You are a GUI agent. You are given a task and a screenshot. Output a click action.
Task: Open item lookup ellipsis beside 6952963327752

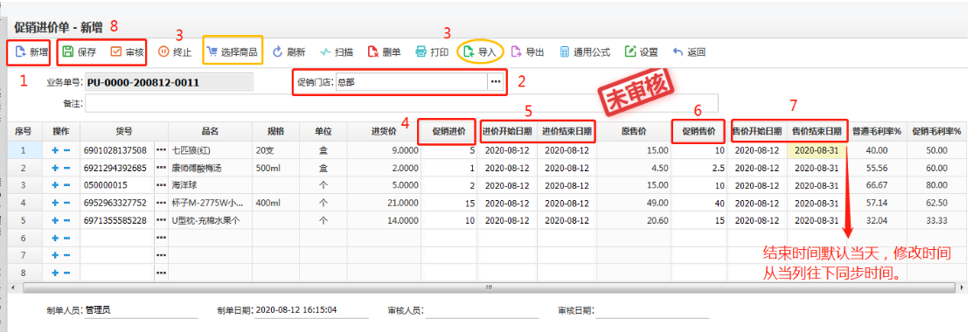tap(161, 203)
